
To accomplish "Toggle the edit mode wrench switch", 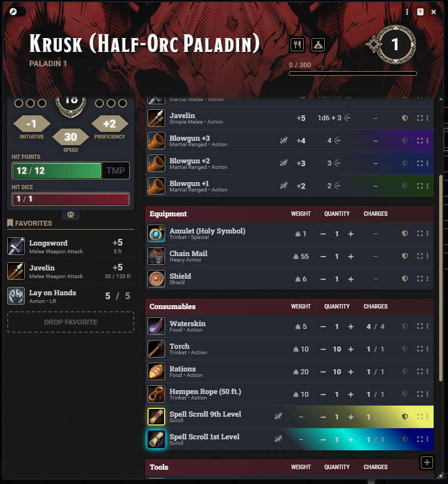I will coord(17,12).
